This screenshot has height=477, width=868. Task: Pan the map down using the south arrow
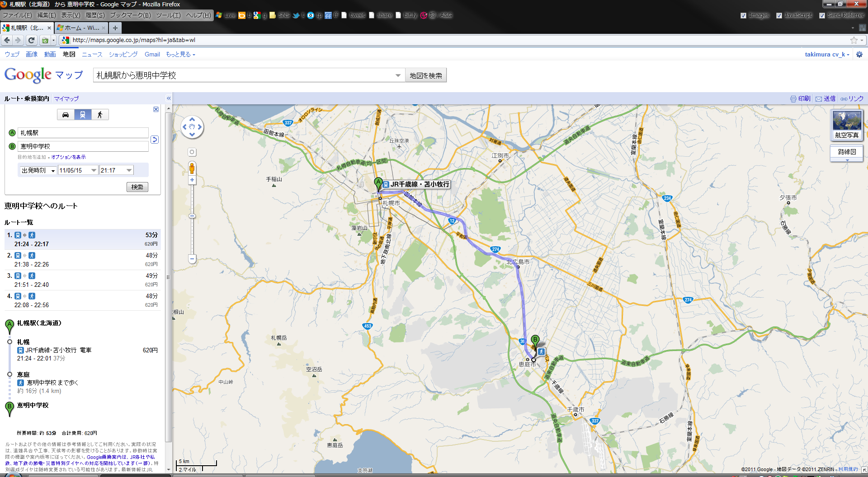pyautogui.click(x=192, y=135)
